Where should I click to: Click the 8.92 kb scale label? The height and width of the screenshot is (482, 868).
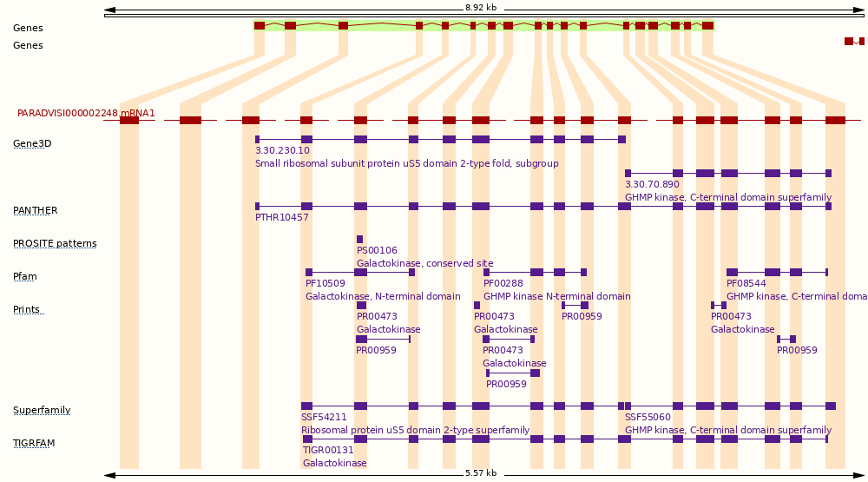480,7
